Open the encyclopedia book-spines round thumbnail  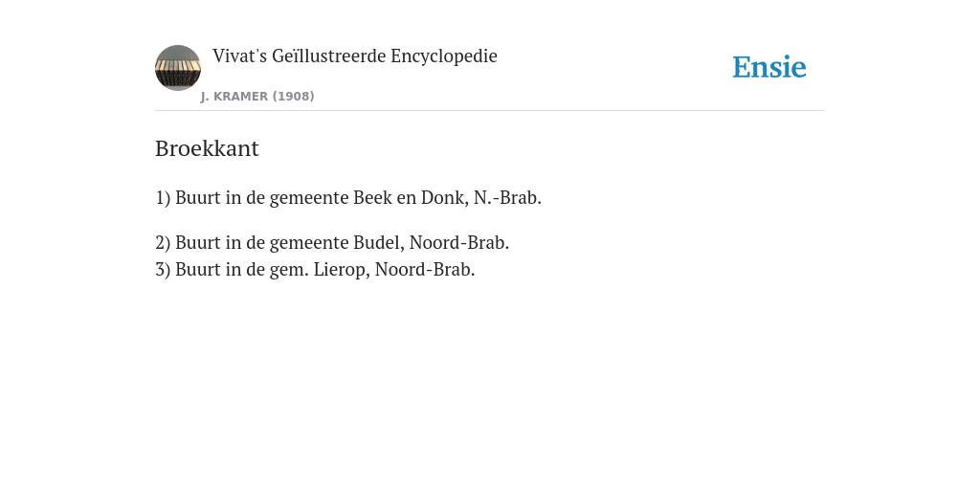click(178, 68)
